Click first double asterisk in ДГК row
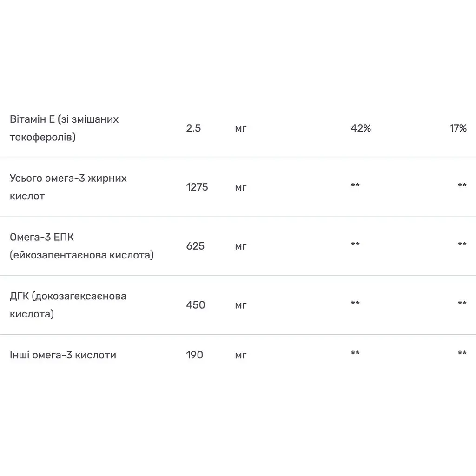Viewport: 476px width, 476px height. click(355, 303)
